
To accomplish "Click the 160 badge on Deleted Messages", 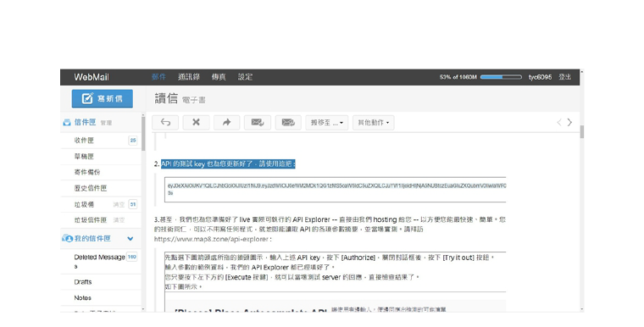I will coord(131,257).
